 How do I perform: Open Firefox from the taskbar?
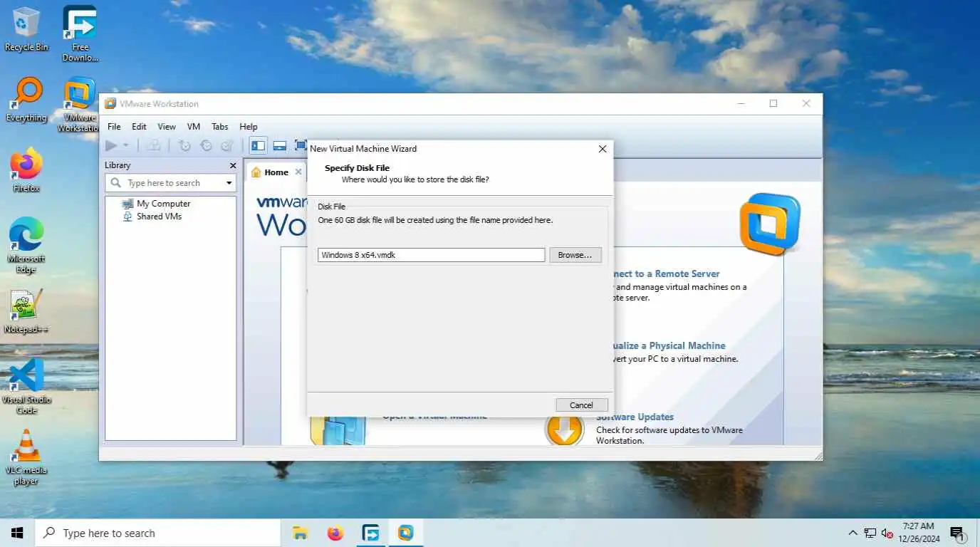coord(335,533)
